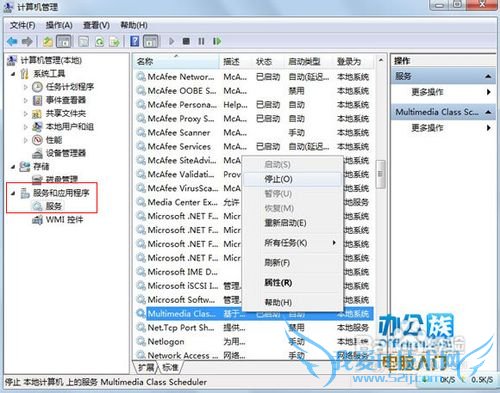The width and height of the screenshot is (500, 393).
Task: Collapse the 系统工具 tree node
Action: tap(13, 74)
